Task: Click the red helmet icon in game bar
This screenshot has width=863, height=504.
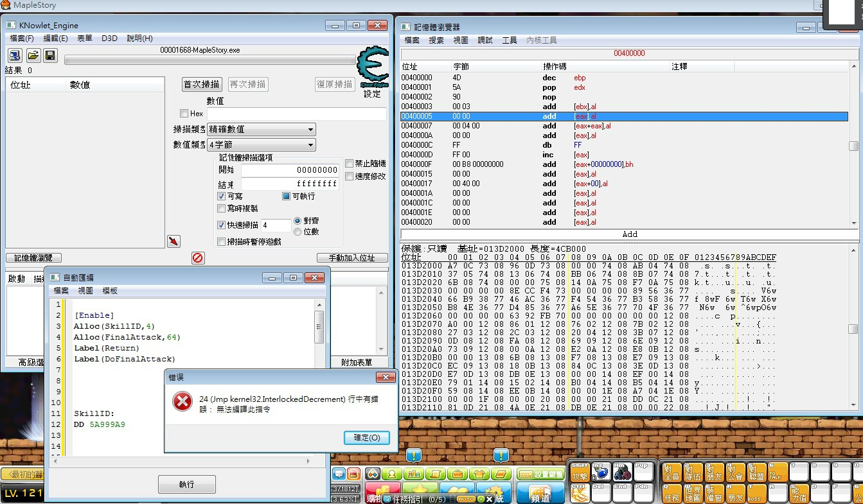Action: click(353, 474)
